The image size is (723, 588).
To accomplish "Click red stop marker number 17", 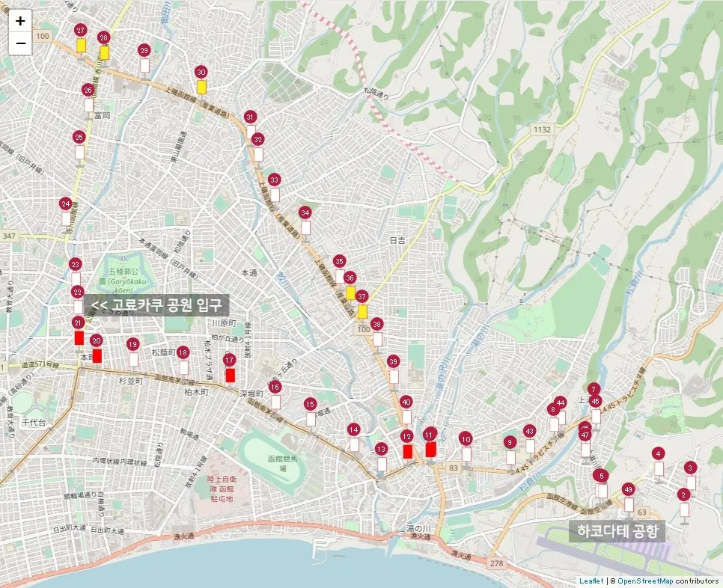I will pos(230,374).
